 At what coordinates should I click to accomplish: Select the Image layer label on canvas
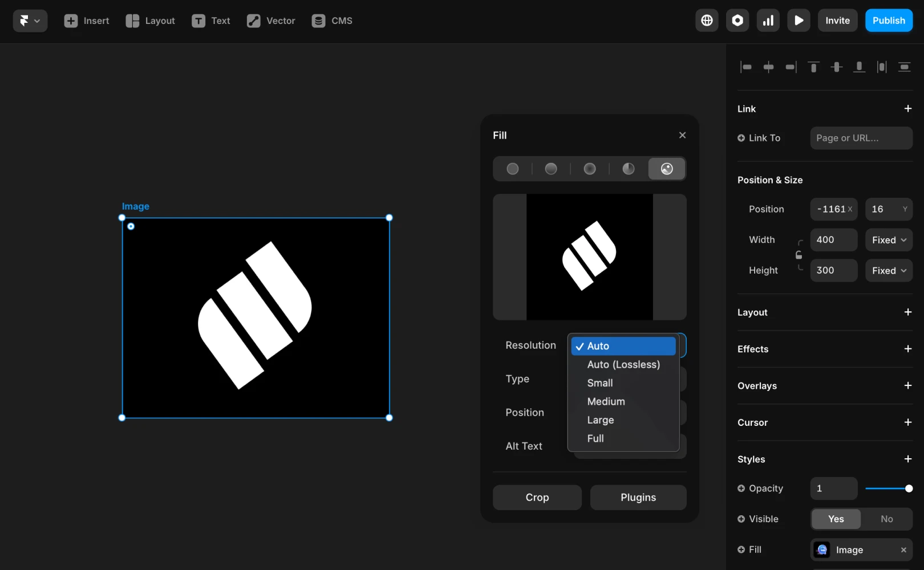(136, 206)
